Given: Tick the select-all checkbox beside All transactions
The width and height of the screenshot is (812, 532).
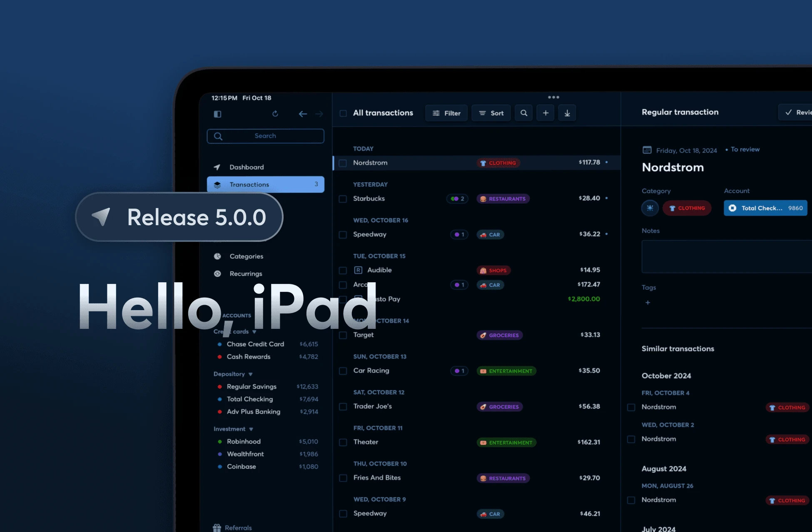Looking at the screenshot, I should 343,113.
